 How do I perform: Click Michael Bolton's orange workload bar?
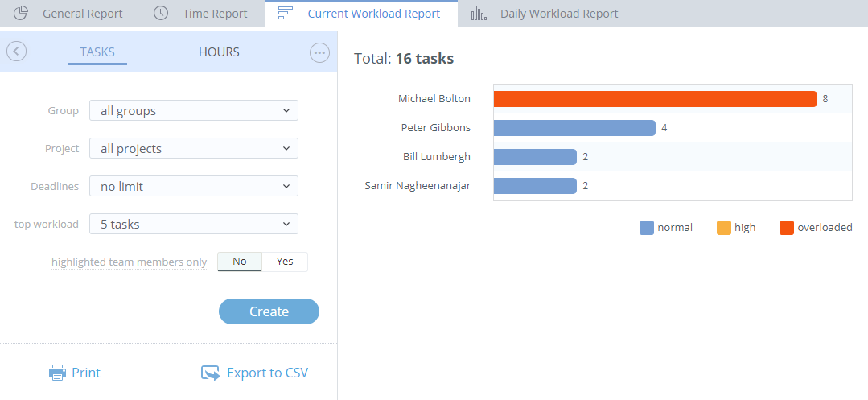[x=655, y=99]
